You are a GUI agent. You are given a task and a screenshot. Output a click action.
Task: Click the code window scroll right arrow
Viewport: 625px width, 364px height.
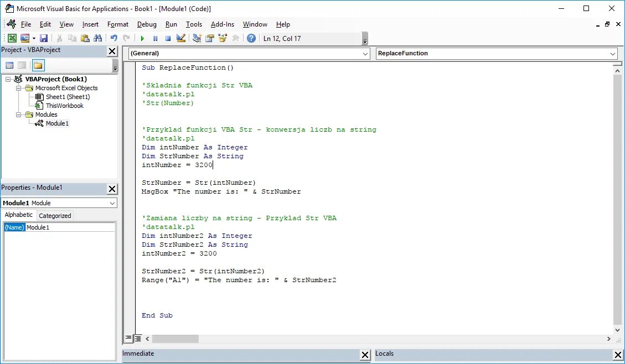point(608,339)
